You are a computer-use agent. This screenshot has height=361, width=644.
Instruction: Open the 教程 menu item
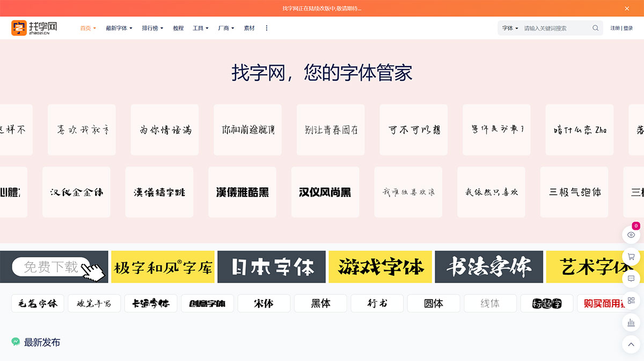click(178, 27)
